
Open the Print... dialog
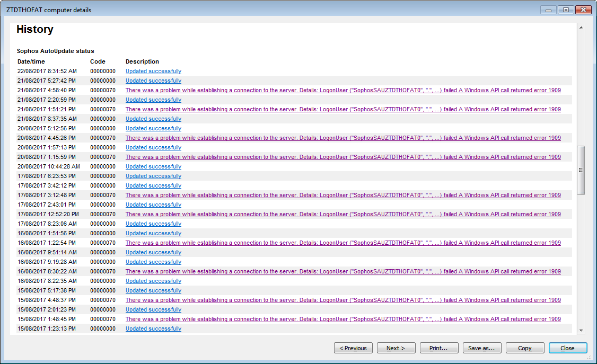click(439, 348)
